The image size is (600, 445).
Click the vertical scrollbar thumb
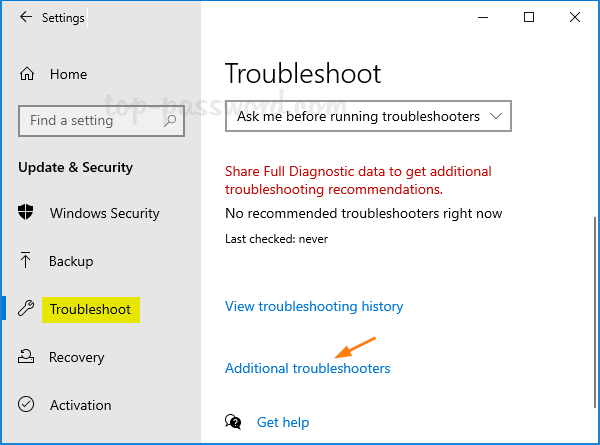594,300
